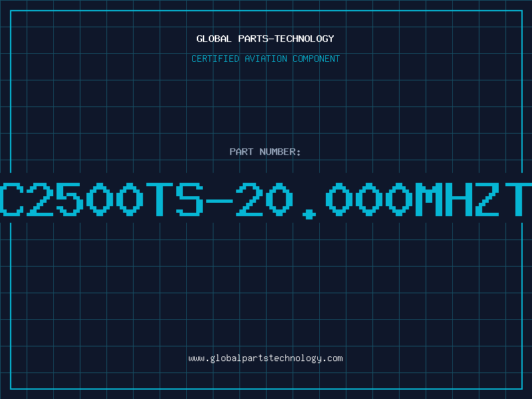This screenshot has width=532, height=399.
Task: Select the 000 digits after the decimal point
Action: pos(369,199)
